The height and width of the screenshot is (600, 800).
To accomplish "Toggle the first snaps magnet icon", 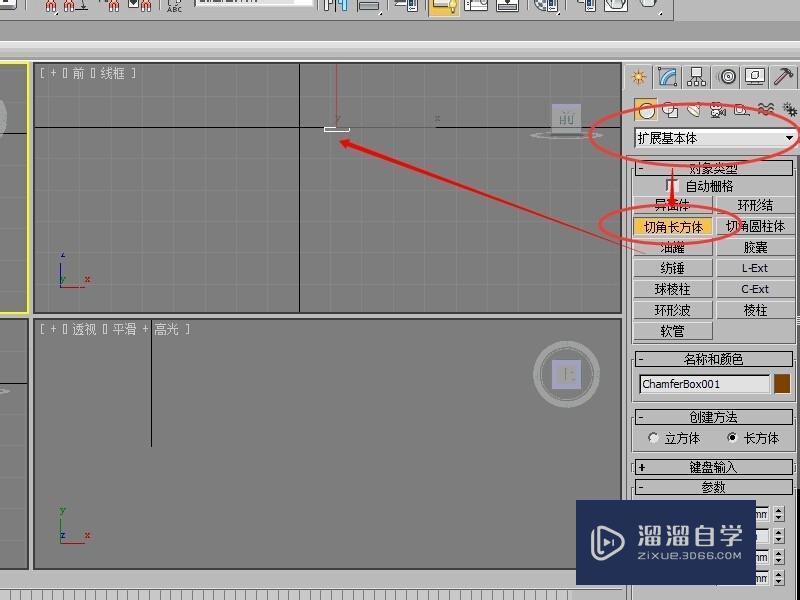I will (x=51, y=5).
